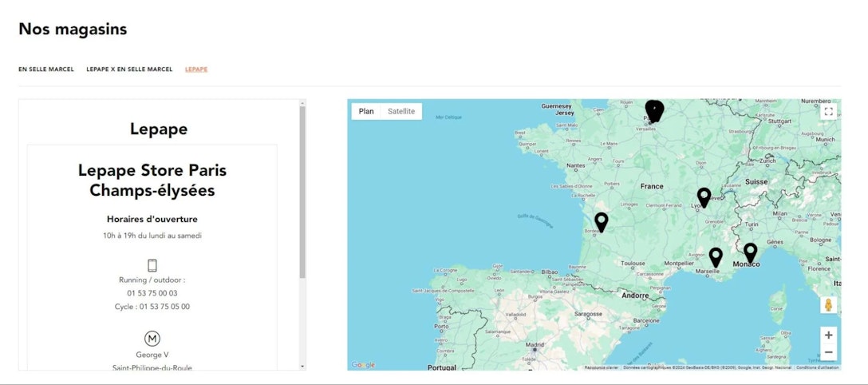The height and width of the screenshot is (385, 868).
Task: Open Raccourcis clavier on the map
Action: coord(602,367)
